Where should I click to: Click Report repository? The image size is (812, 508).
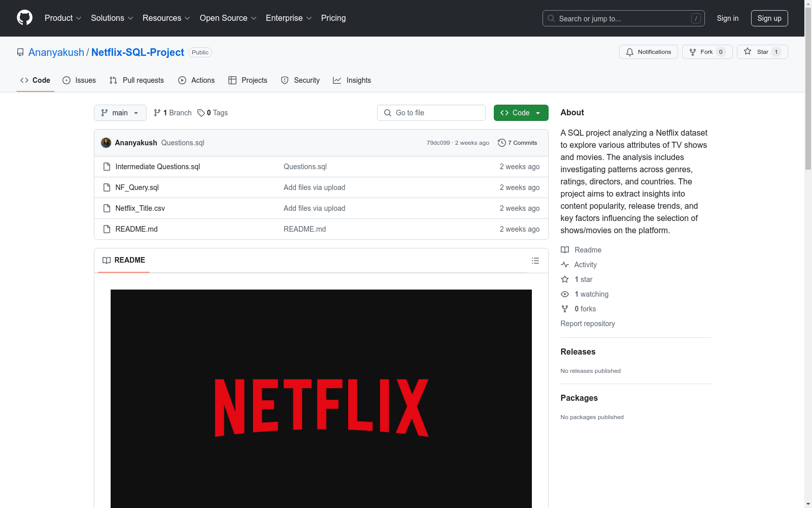[x=588, y=324]
